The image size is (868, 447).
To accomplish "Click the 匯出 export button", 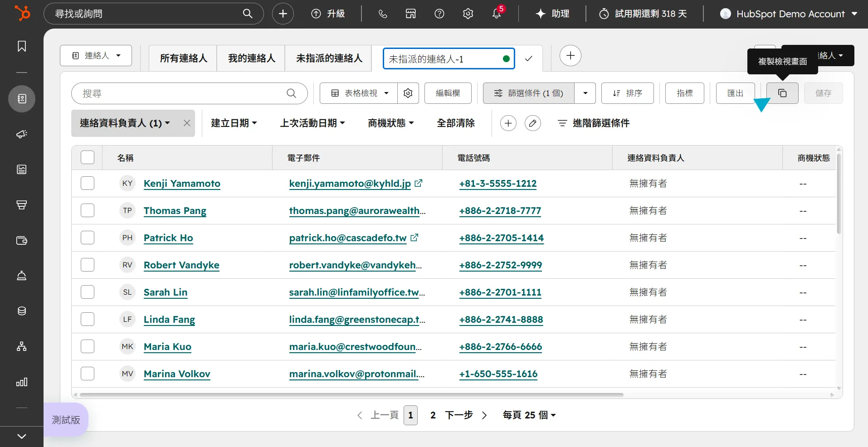I will click(736, 93).
